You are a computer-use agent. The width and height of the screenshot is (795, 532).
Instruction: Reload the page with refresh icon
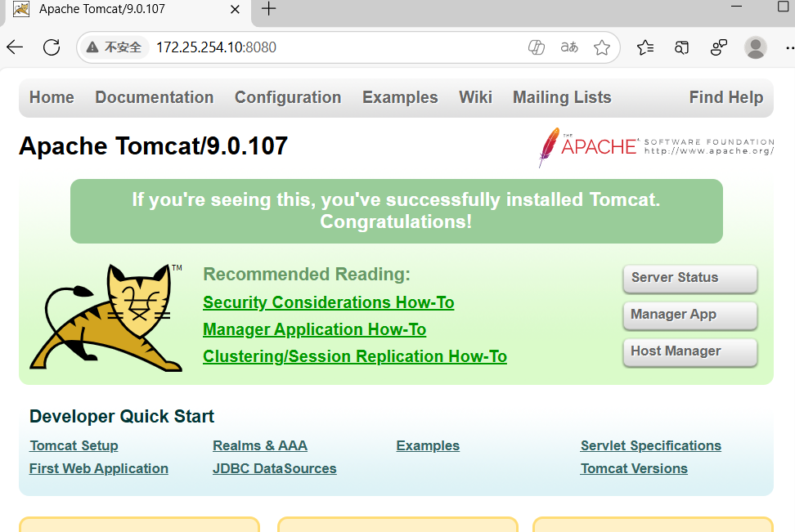[x=52, y=47]
